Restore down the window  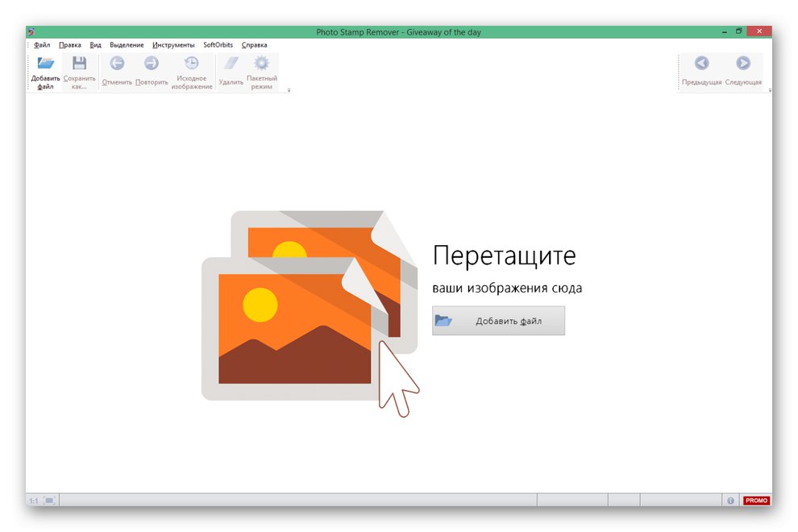[738, 31]
